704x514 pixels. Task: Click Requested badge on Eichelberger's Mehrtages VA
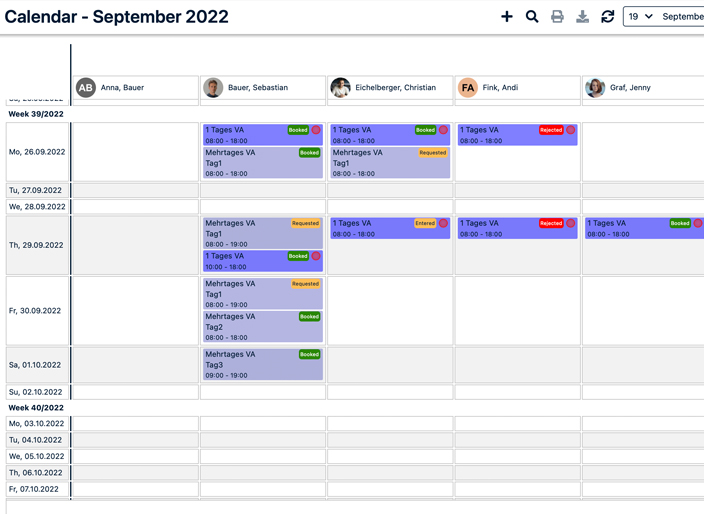click(x=432, y=153)
